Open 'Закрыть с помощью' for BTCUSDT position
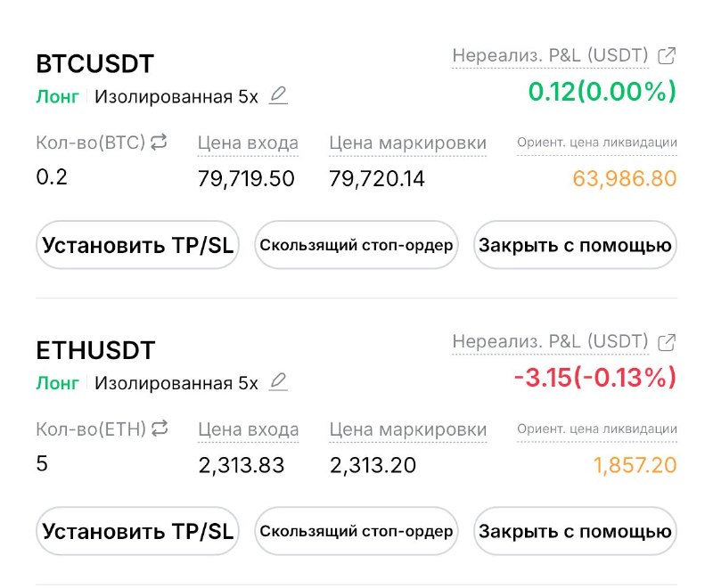This screenshot has width=713, height=588. (575, 245)
